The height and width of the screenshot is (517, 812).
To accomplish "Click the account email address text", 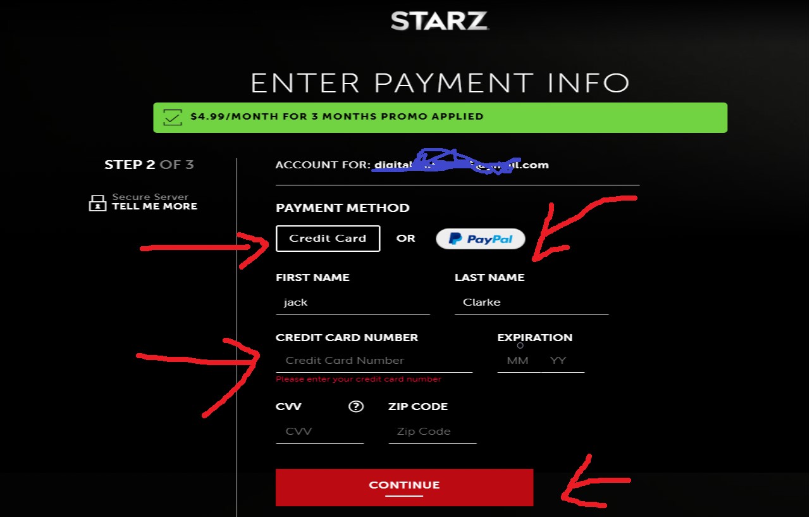I will (462, 165).
